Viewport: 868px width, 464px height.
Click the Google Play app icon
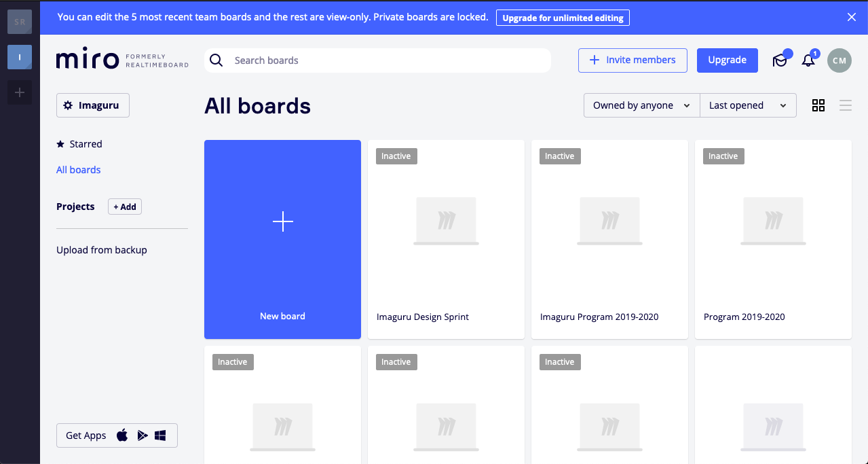(x=142, y=435)
